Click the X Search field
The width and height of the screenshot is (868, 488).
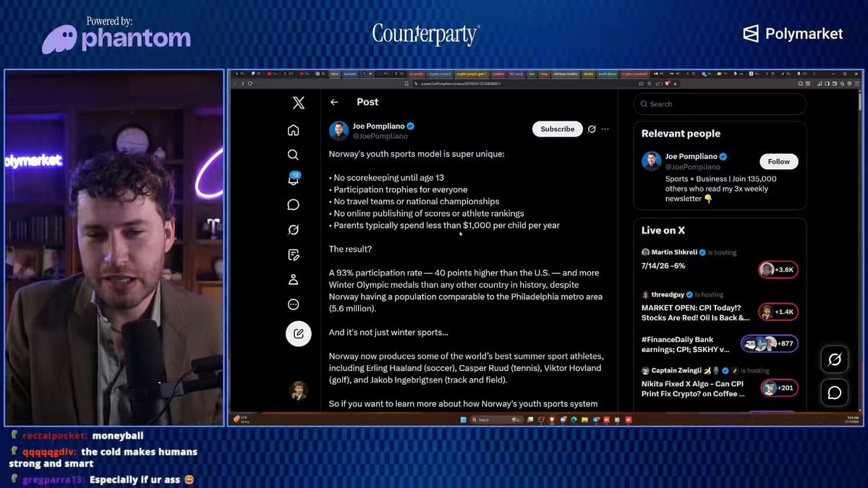click(720, 104)
